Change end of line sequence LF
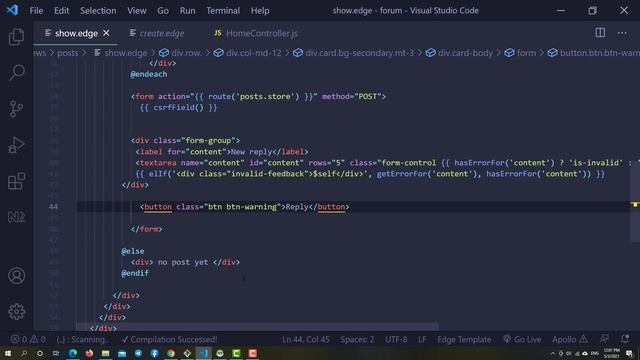Image resolution: width=640 pixels, height=360 pixels. pos(422,340)
